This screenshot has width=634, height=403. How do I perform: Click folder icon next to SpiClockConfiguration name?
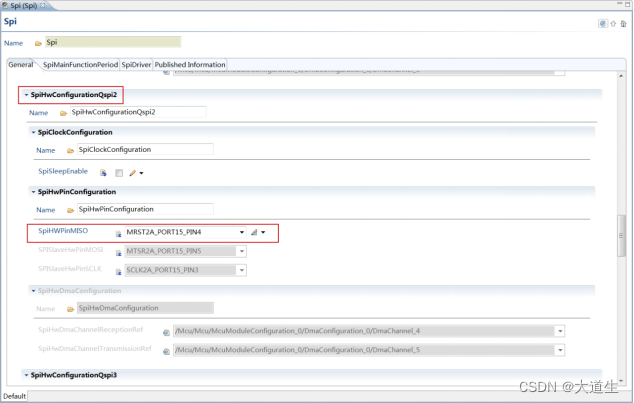70,151
